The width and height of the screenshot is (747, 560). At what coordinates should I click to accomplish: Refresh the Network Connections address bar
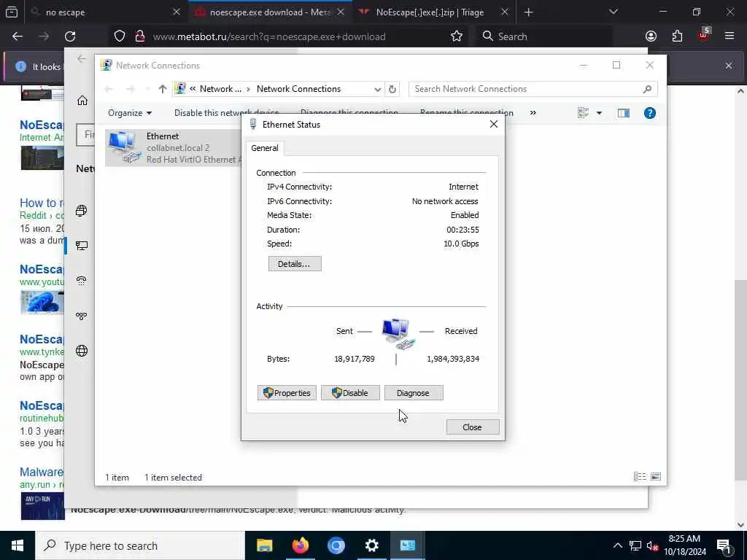click(x=392, y=89)
